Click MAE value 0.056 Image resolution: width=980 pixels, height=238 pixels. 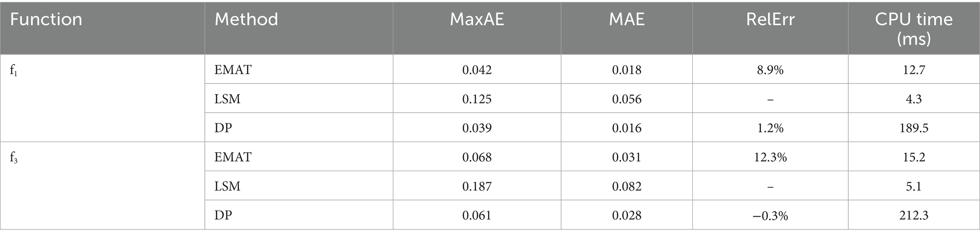tap(626, 99)
